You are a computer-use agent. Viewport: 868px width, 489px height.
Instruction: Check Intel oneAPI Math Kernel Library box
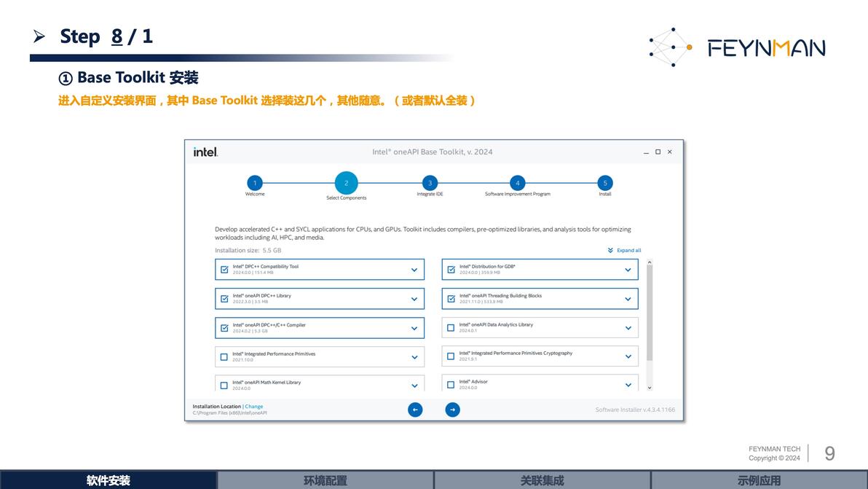tap(224, 386)
